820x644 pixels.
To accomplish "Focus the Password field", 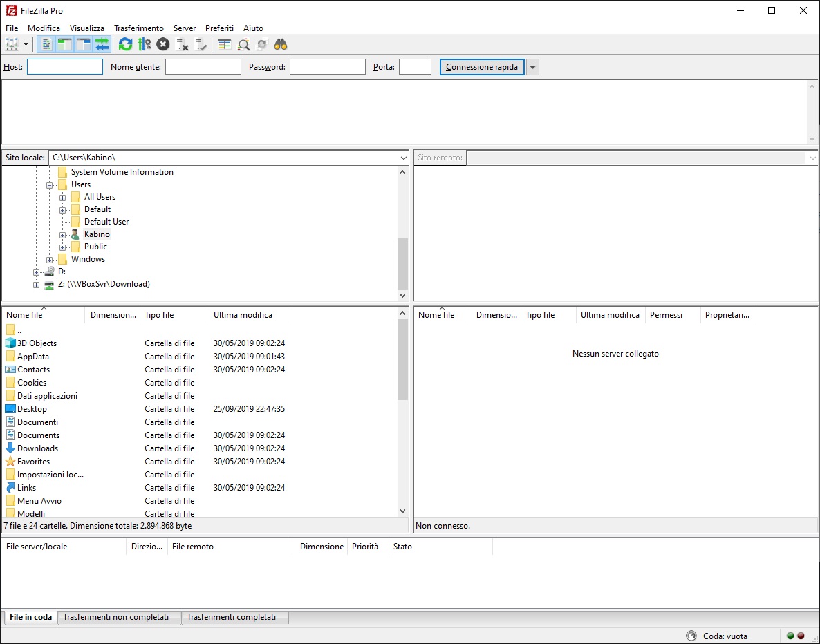I will pos(327,67).
